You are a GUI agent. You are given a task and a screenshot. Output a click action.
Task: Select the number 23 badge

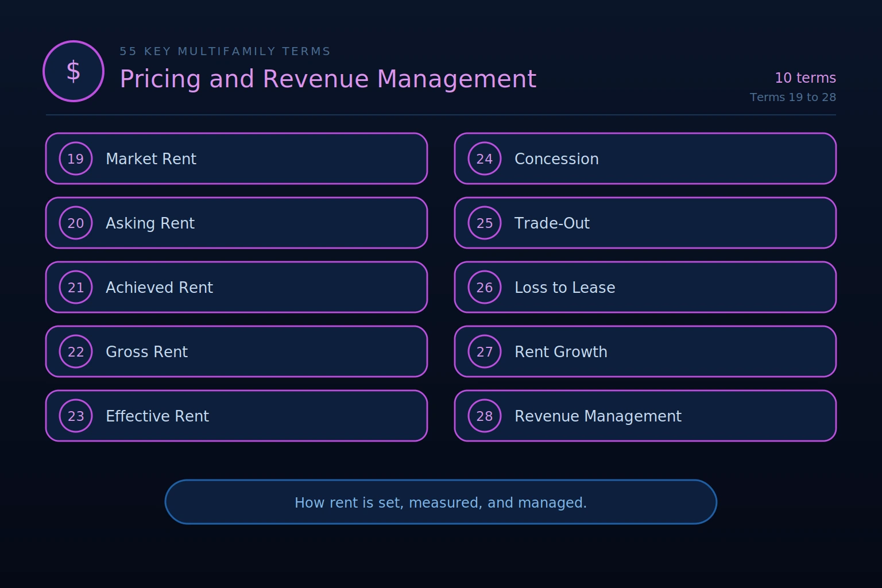click(x=76, y=416)
